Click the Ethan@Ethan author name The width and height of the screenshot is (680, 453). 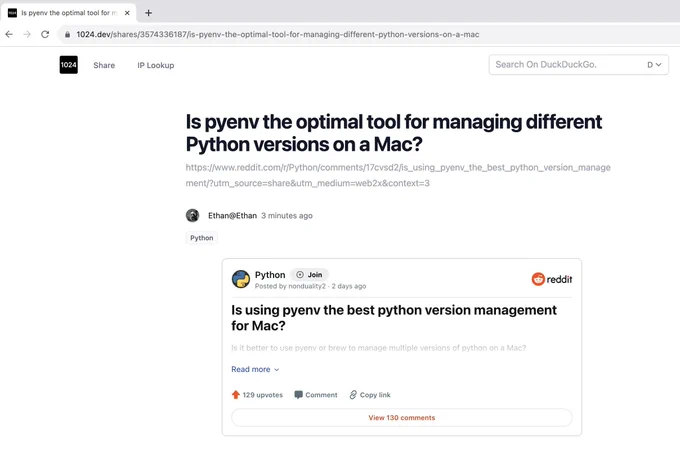[x=232, y=215]
